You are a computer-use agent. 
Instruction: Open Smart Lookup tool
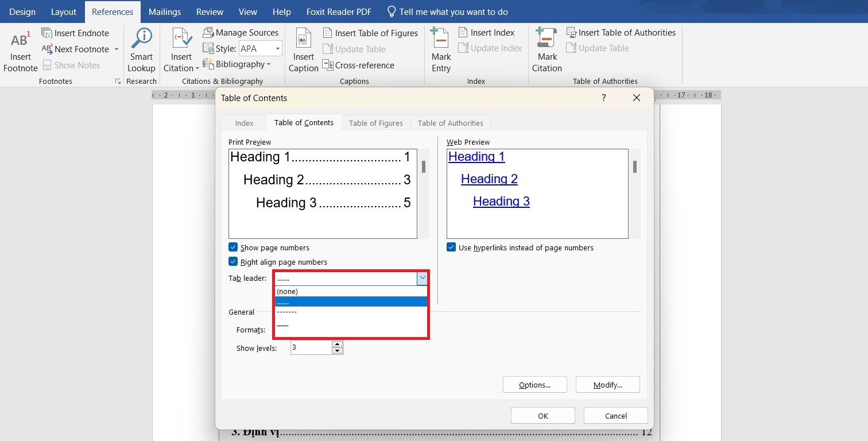[141, 40]
